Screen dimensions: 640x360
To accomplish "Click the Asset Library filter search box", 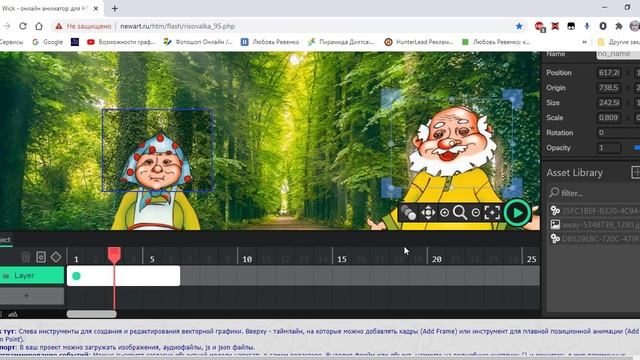I will pos(594,193).
